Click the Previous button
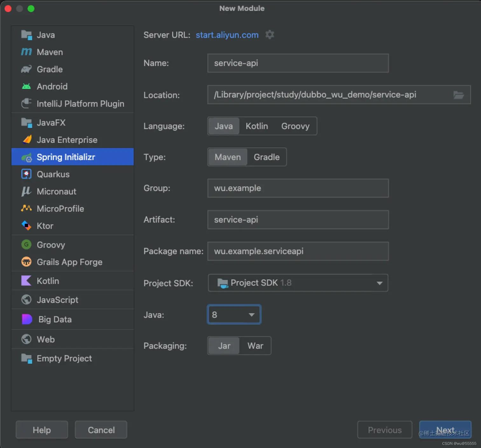481x448 pixels. (x=385, y=430)
